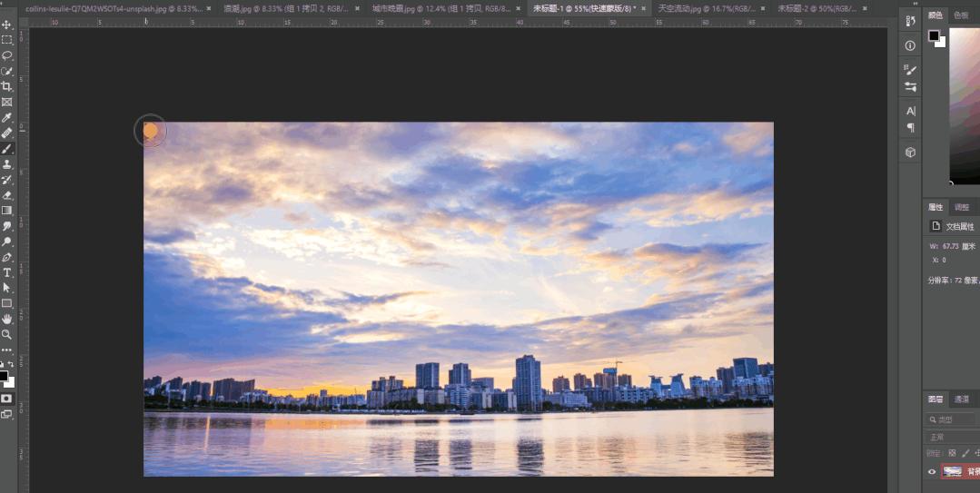980x493 pixels.
Task: Select the Crop tool
Action: tap(6, 86)
